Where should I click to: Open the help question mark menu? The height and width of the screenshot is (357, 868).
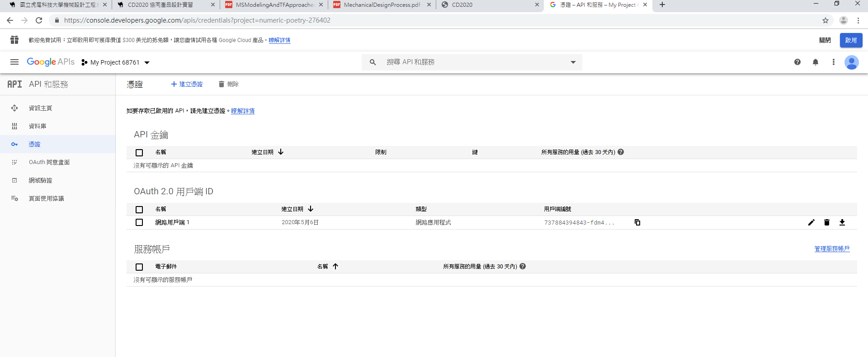coord(797,62)
